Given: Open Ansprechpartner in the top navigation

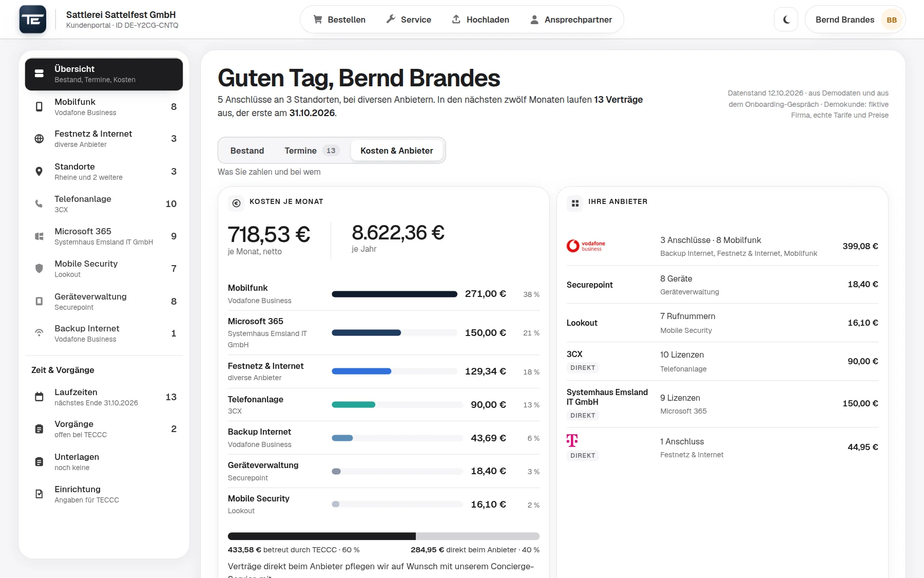Looking at the screenshot, I should (x=571, y=20).
